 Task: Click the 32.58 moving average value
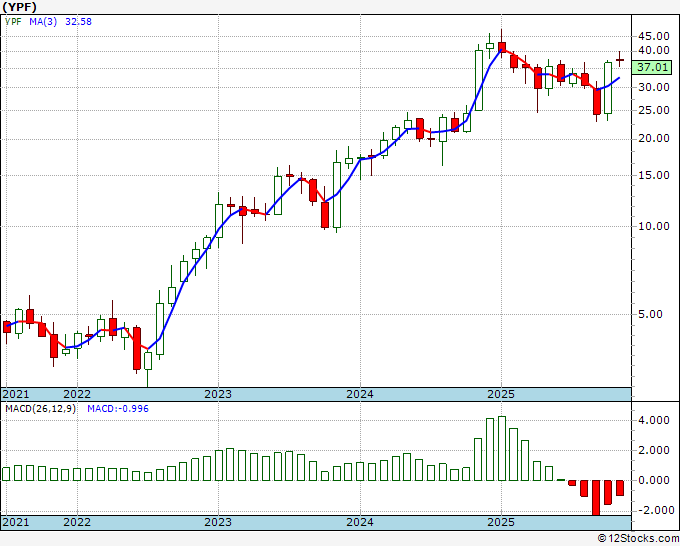[x=78, y=21]
